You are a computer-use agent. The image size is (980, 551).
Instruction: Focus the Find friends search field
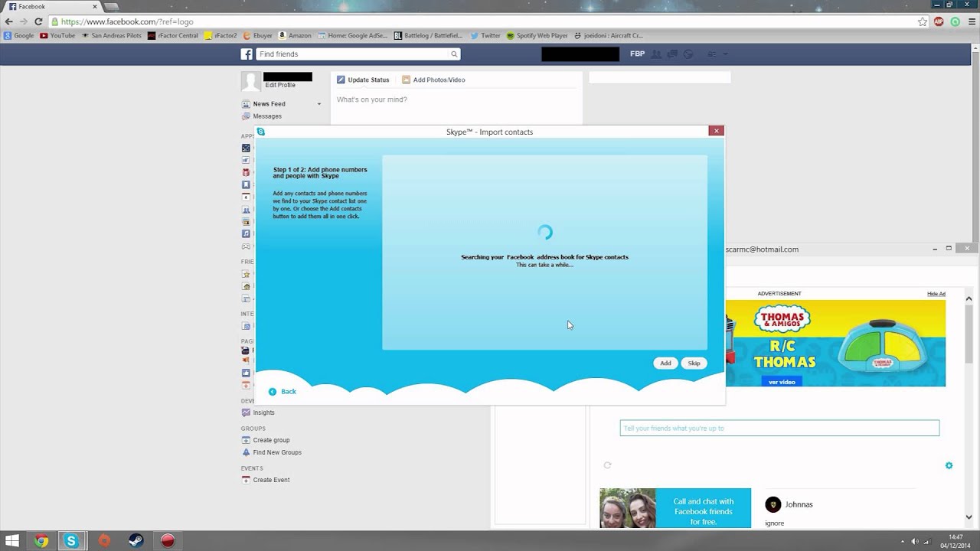point(353,54)
